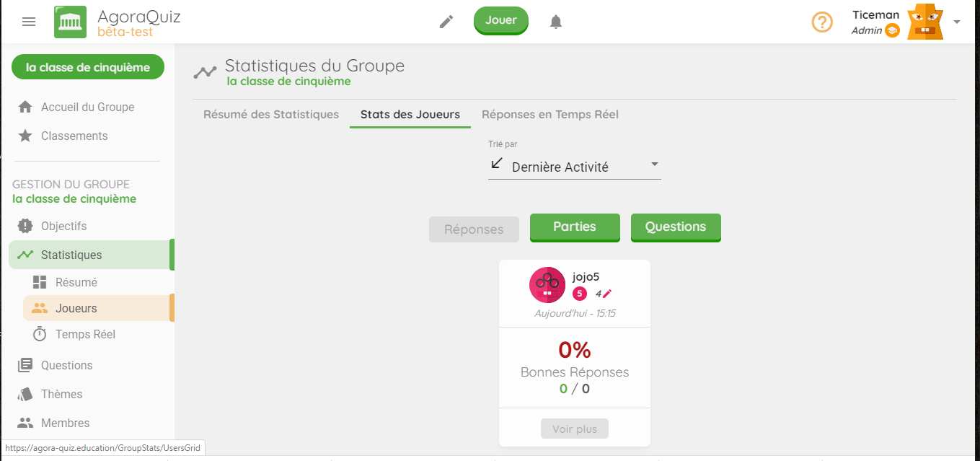980x461 pixels.
Task: Expand the account menu arrow beside avatar
Action: pyautogui.click(x=957, y=22)
